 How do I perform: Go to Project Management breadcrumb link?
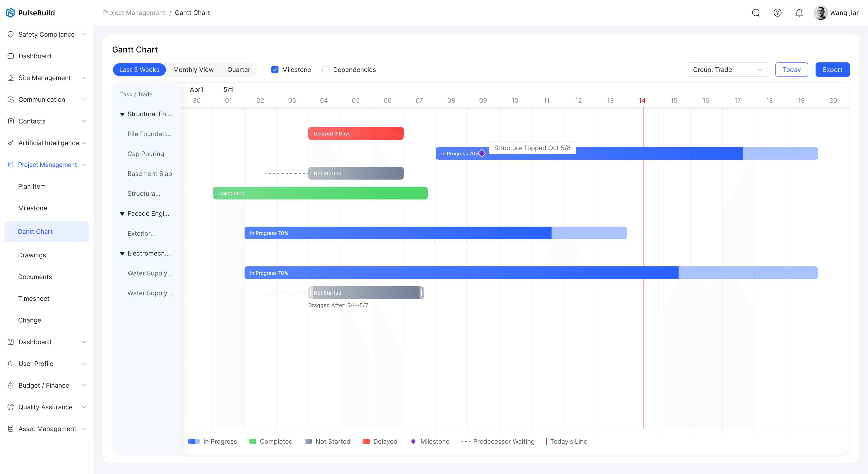[134, 13]
